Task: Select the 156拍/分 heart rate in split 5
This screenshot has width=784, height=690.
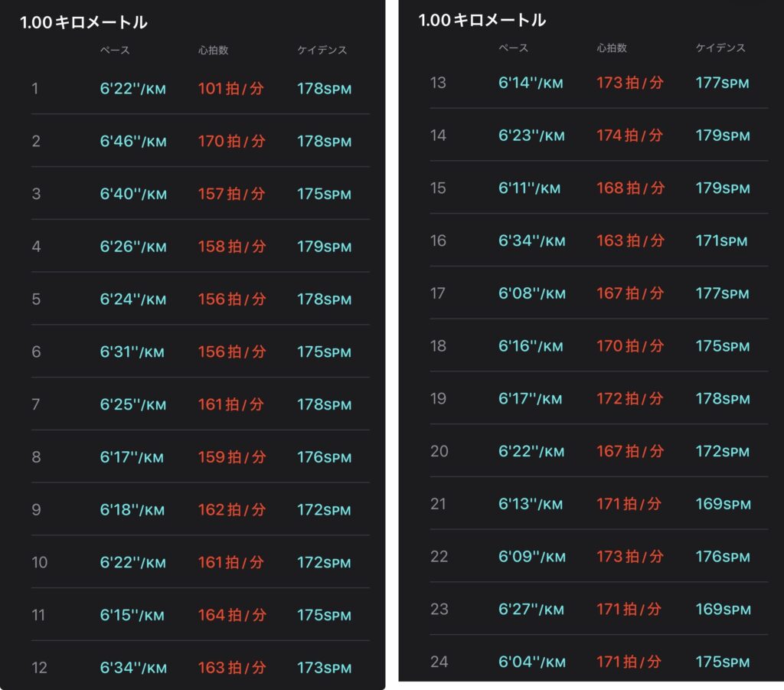Action: click(231, 299)
